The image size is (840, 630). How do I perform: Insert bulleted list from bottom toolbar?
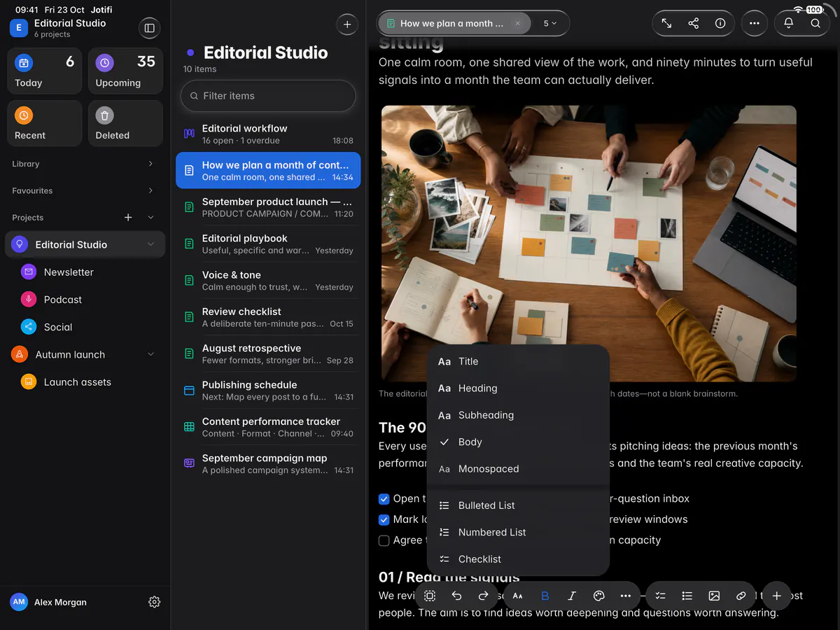point(687,596)
